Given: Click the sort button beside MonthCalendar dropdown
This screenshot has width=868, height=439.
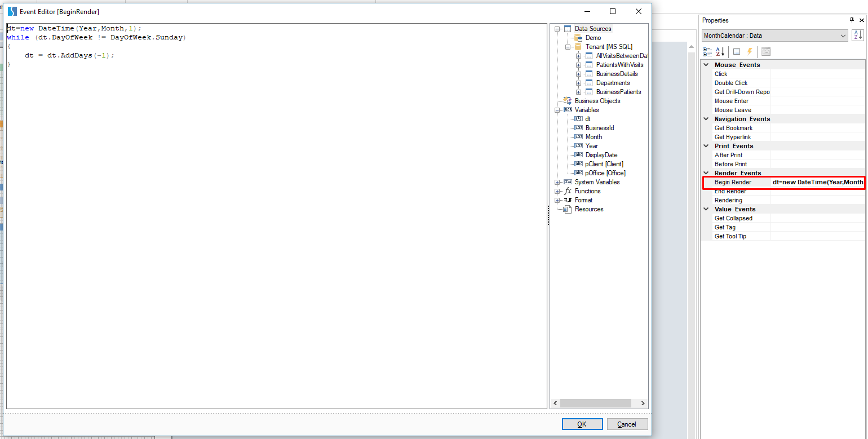Looking at the screenshot, I should 857,36.
